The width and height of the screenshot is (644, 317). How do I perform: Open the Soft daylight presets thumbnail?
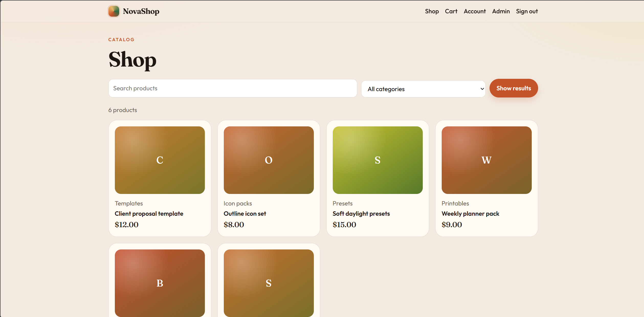tap(378, 160)
